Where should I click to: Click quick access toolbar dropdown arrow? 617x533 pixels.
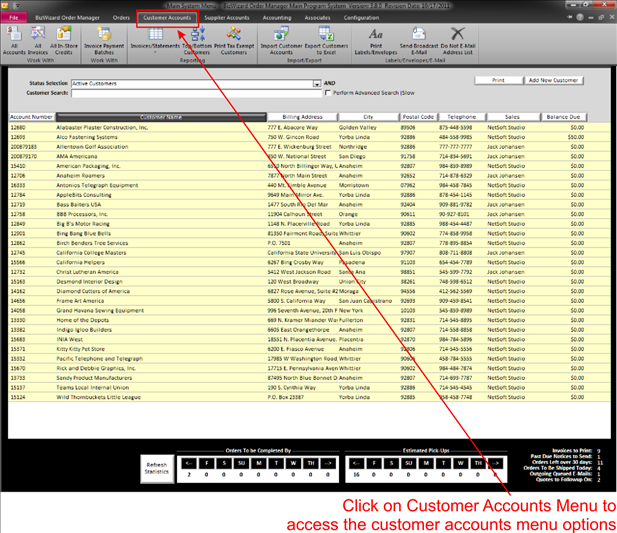(17, 6)
